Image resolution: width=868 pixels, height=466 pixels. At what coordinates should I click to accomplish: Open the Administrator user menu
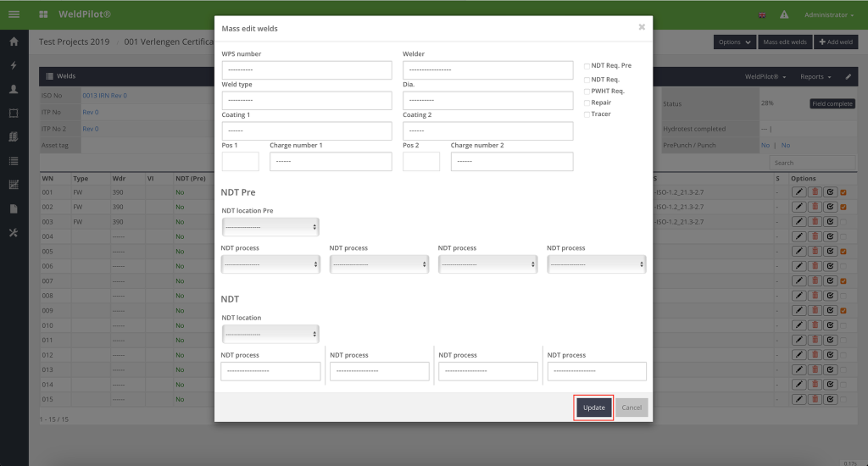[x=829, y=15]
